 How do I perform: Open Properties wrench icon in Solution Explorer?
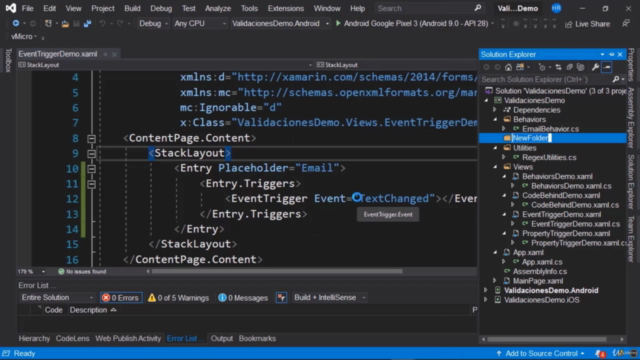tap(596, 67)
